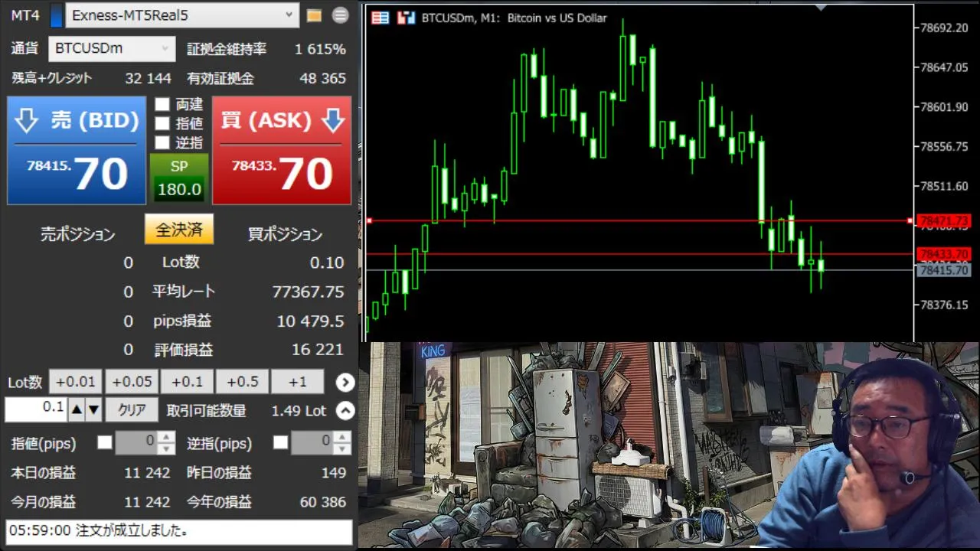This screenshot has width=980, height=551.
Task: Click the 取引可能数量 value 1.49 Lot
Action: [x=299, y=411]
